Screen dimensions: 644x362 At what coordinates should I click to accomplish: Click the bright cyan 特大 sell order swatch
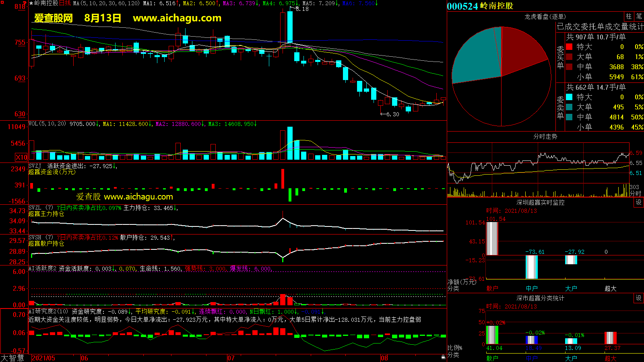pos(569,97)
